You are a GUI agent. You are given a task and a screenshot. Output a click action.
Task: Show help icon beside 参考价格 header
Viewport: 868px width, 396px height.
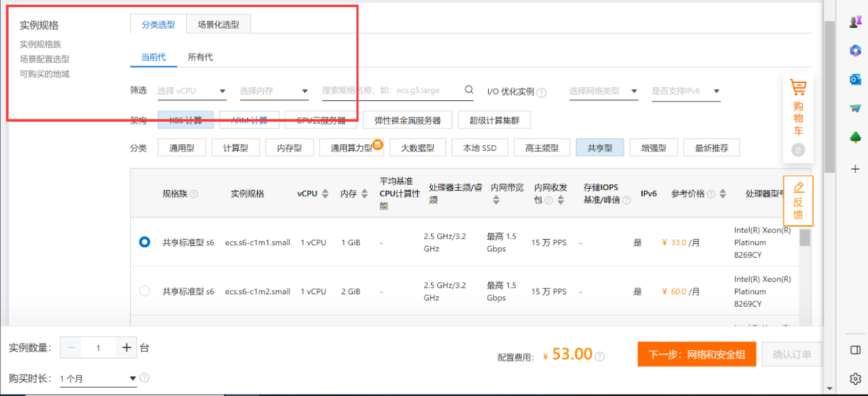(711, 194)
